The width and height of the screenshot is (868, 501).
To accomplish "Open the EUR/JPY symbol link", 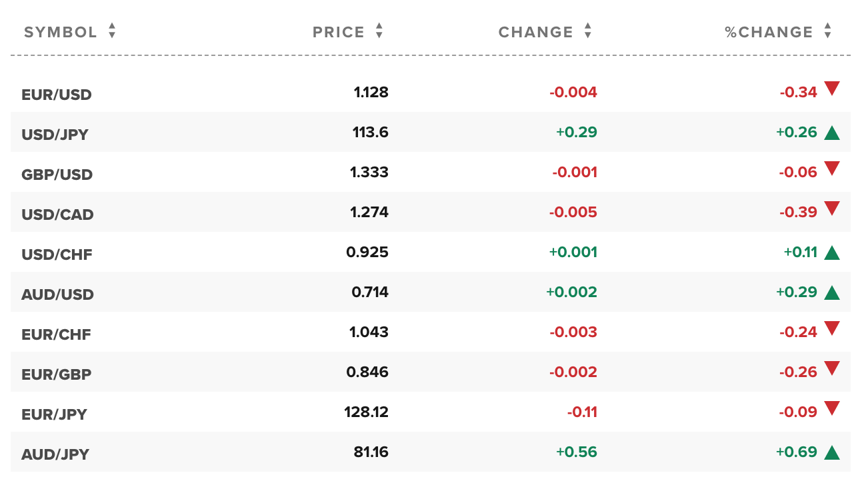I will [54, 414].
